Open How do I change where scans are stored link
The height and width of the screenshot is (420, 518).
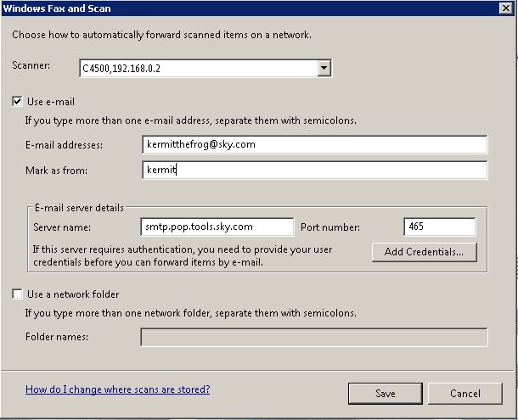(117, 389)
